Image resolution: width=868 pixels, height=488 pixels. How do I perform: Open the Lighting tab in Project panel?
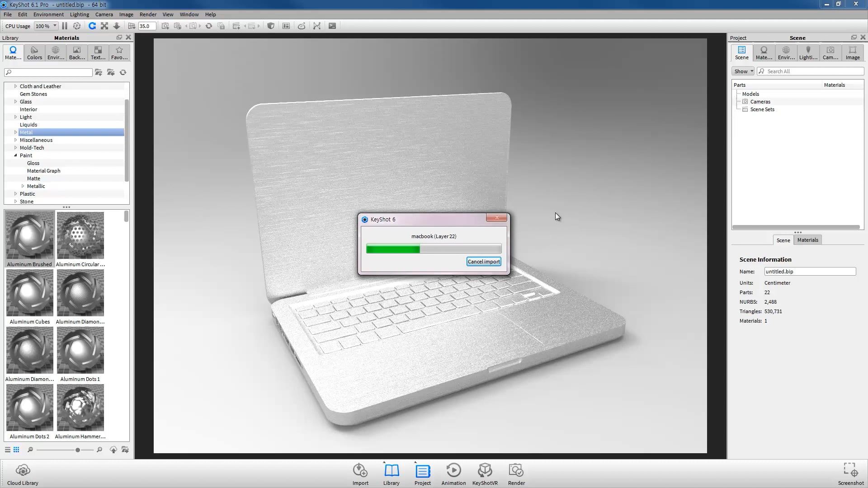[x=808, y=53]
